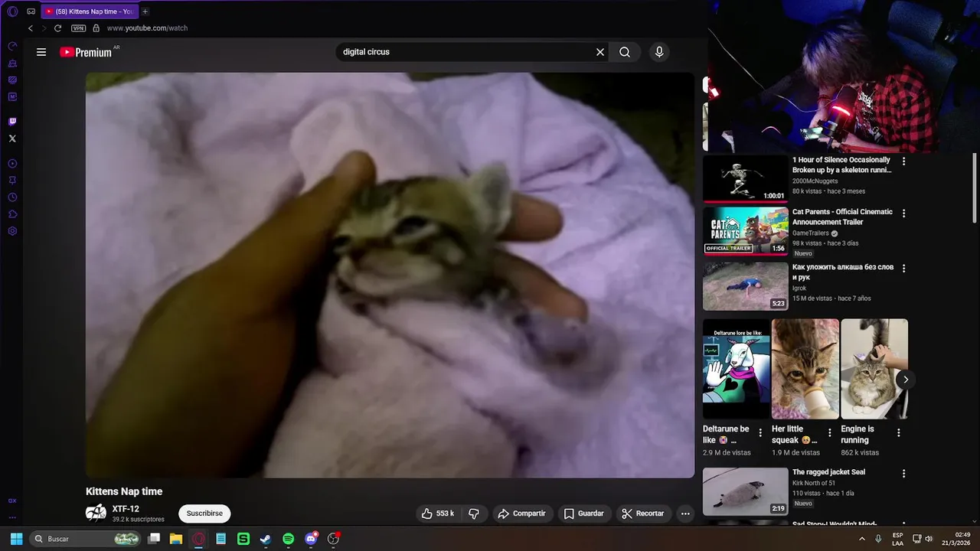Image resolution: width=980 pixels, height=551 pixels.
Task: Submit search with magnifier button
Action: pos(625,52)
